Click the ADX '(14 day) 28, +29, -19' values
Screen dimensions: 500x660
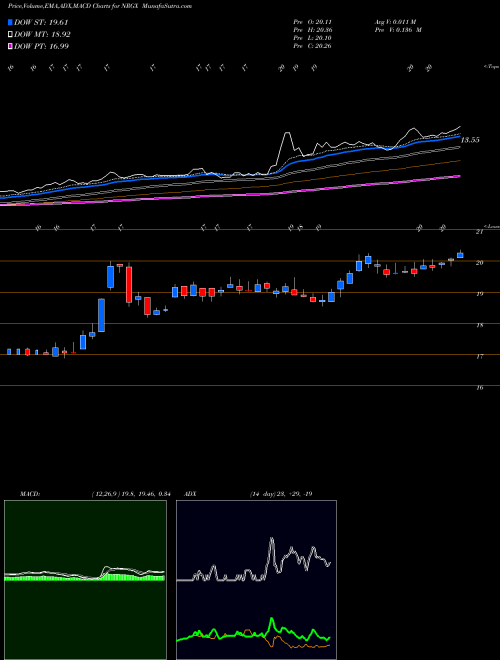(x=281, y=494)
